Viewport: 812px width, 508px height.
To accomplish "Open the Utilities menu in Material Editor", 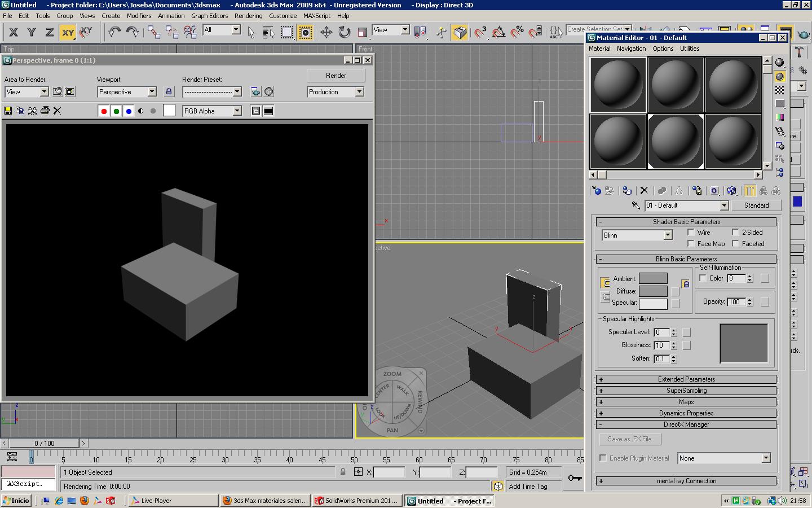I will [x=689, y=49].
